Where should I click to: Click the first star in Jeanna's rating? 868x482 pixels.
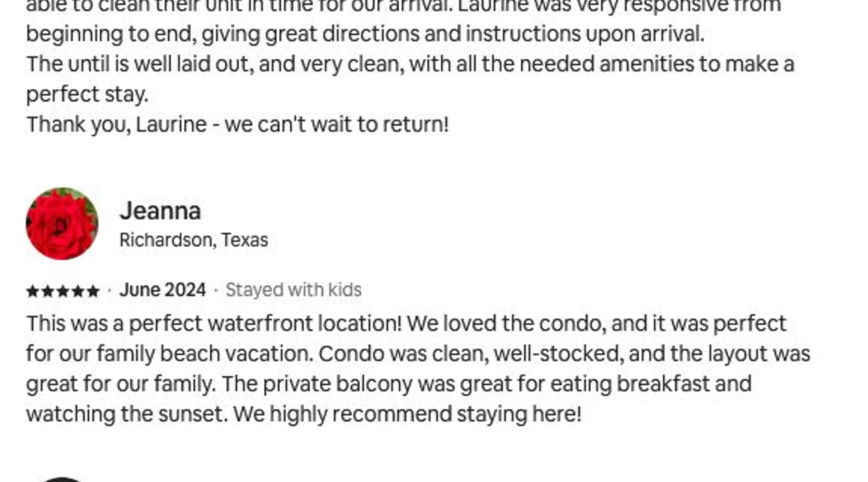32,291
